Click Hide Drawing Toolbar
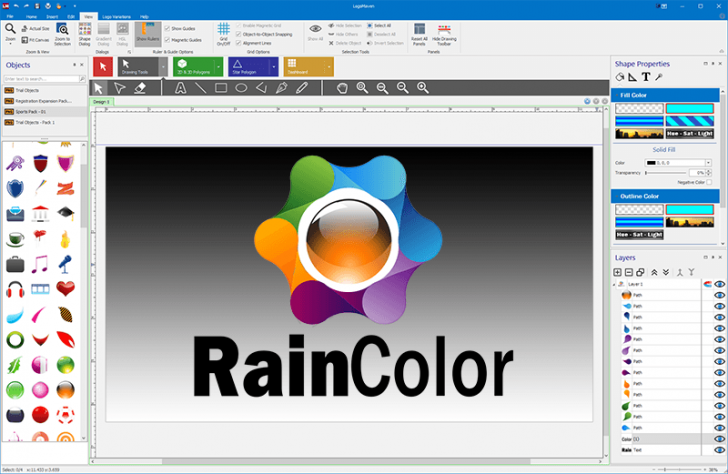 (x=444, y=34)
